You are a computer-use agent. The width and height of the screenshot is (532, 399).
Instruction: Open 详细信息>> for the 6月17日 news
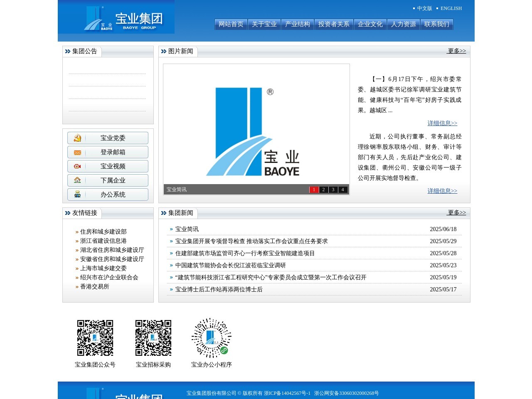click(442, 123)
